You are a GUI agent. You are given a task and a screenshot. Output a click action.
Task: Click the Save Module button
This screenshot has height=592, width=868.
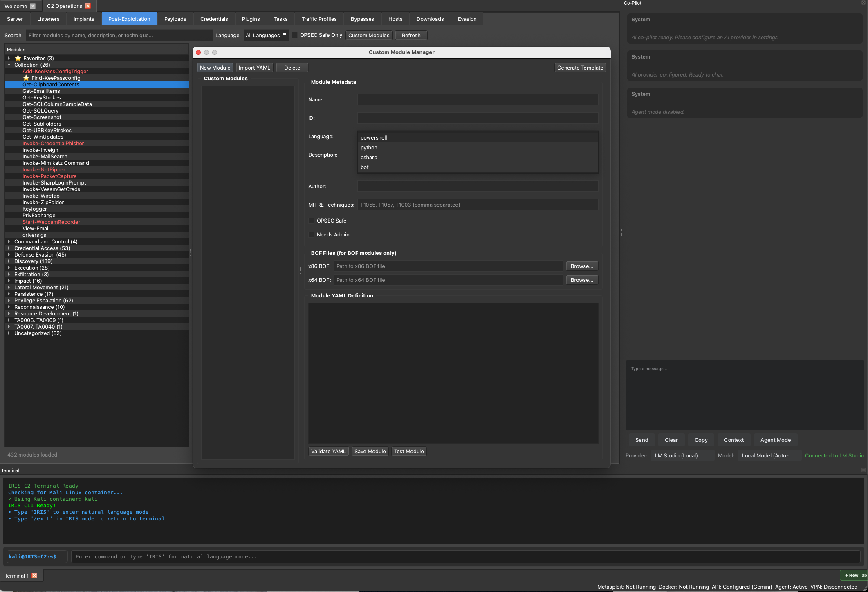[370, 451]
